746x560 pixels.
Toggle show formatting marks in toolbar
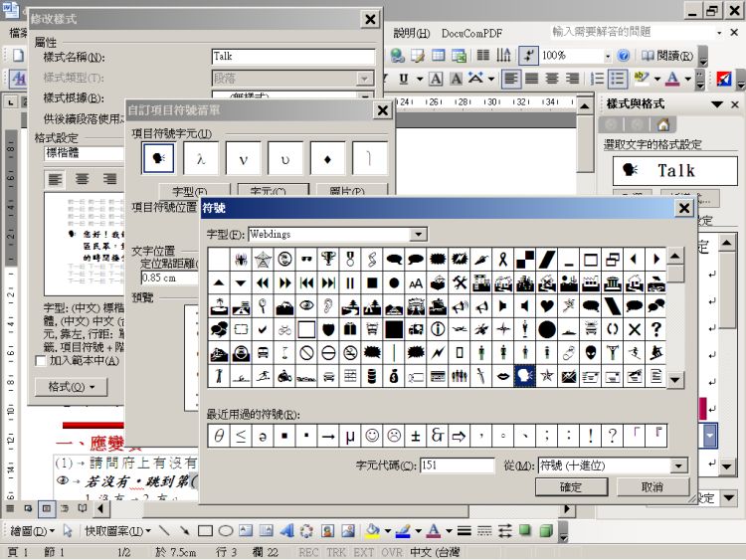point(528,56)
